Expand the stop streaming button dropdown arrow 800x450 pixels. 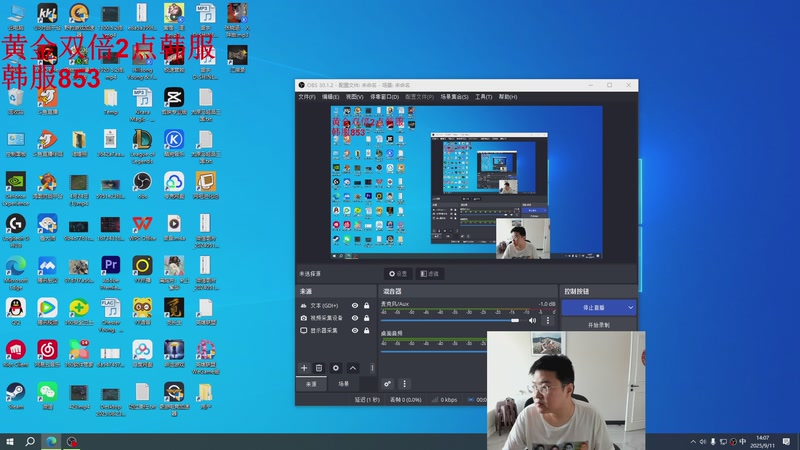[x=631, y=308]
